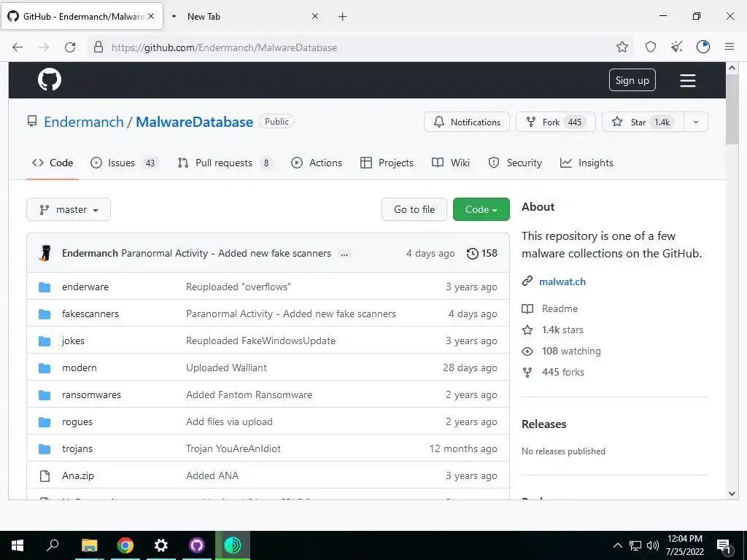The width and height of the screenshot is (747, 560).
Task: Open the jokes folder
Action: [x=73, y=341]
